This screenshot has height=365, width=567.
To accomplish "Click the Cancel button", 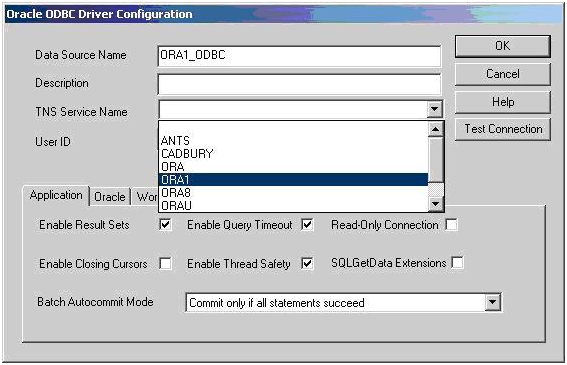I will [x=503, y=74].
